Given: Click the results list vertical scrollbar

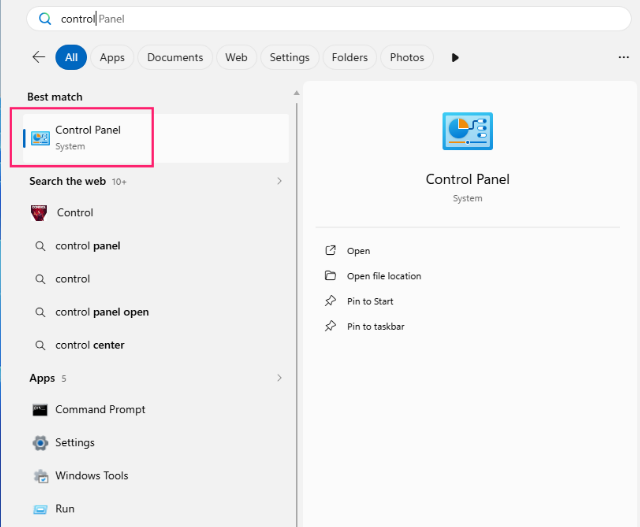Looking at the screenshot, I should tap(297, 314).
